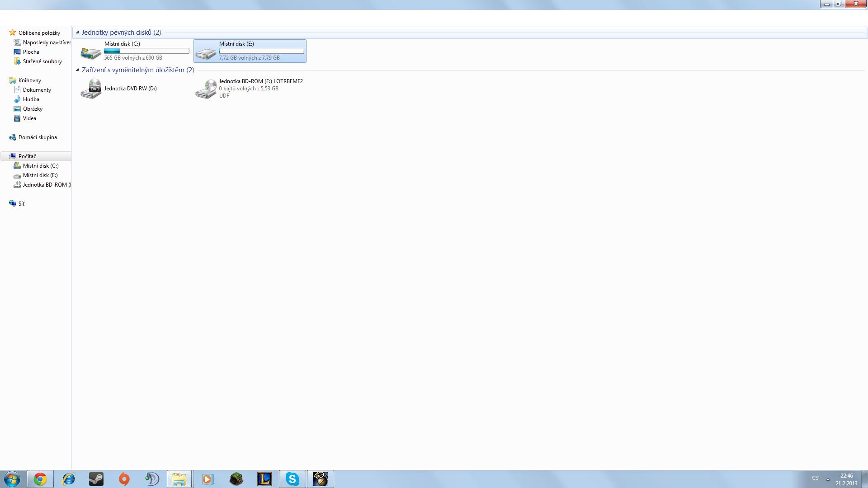The height and width of the screenshot is (488, 868).
Task: Click the C: drive capacity bar
Action: click(x=146, y=51)
